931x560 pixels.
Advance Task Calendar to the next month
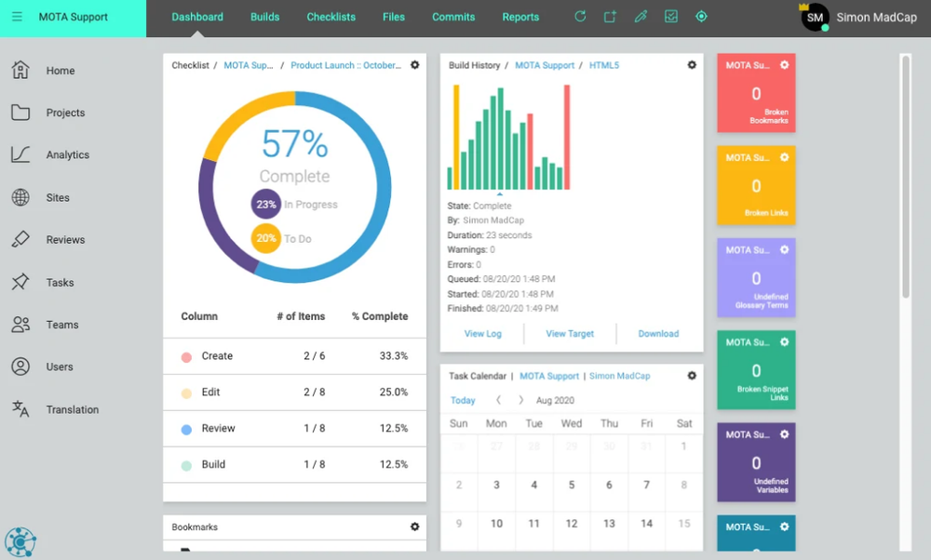coord(523,400)
